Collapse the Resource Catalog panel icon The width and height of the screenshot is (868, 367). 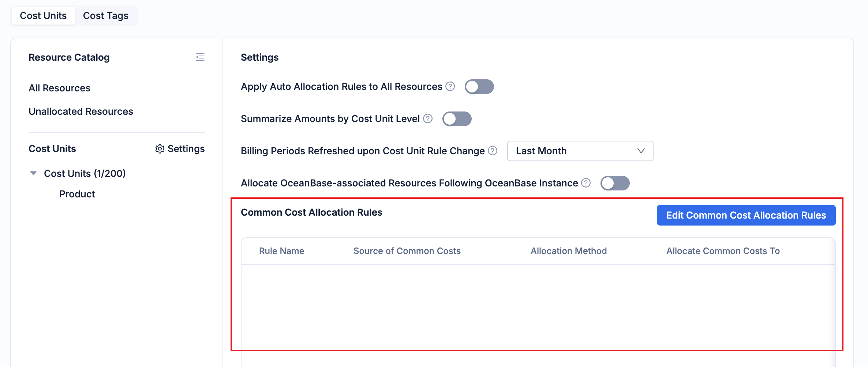tap(200, 57)
